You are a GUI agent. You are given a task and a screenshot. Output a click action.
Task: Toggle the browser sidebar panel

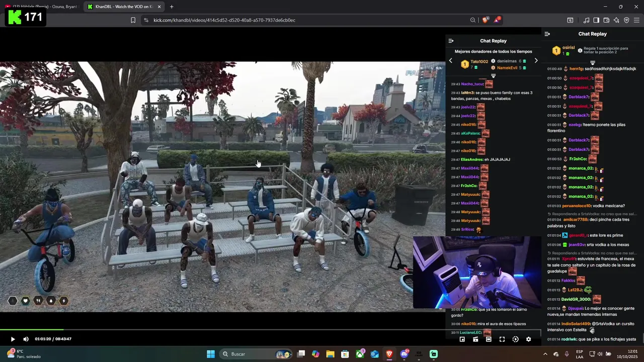tap(596, 20)
